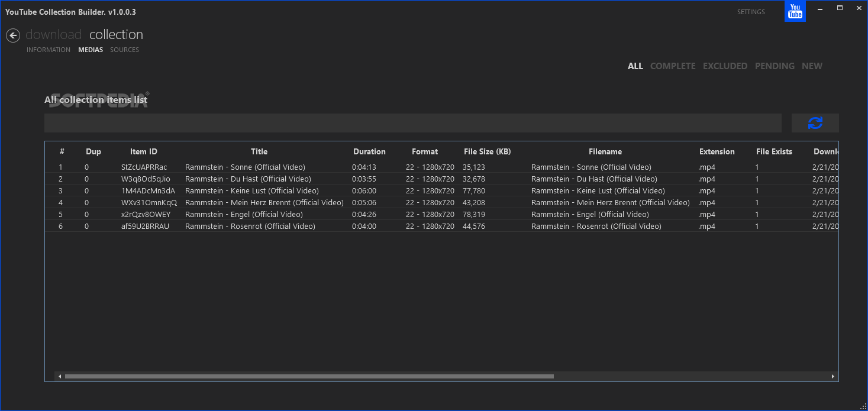
Task: Click filename Rammstein - Rosenrot (Official Video)
Action: (x=596, y=226)
